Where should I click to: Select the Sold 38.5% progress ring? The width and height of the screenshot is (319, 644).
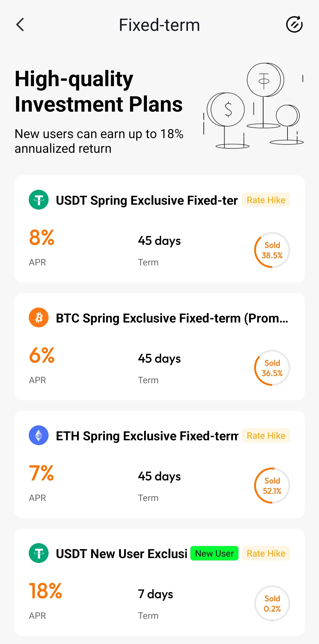coord(272,250)
